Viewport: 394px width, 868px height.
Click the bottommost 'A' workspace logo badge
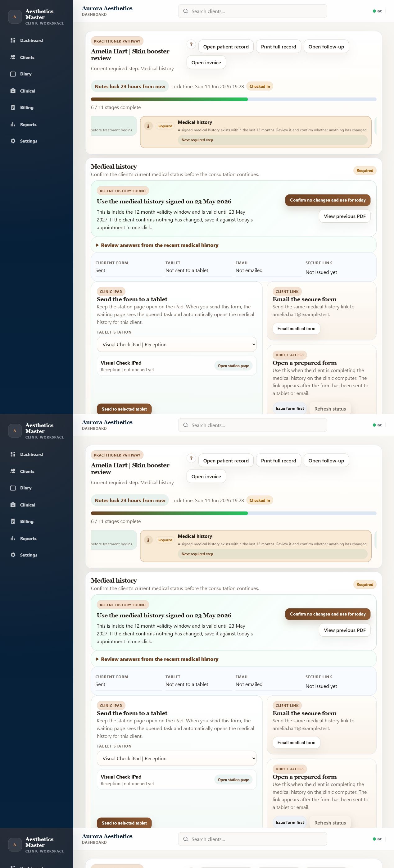15,845
